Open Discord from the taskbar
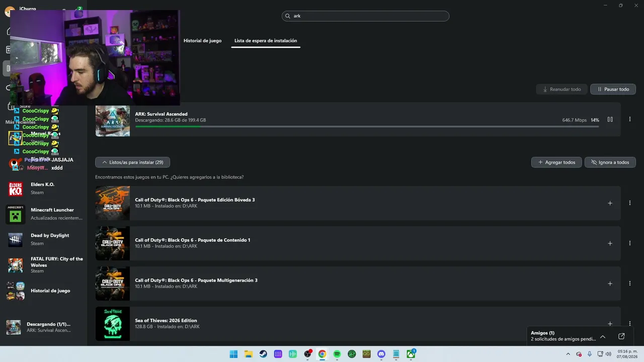The width and height of the screenshot is (644, 362). pos(381,354)
